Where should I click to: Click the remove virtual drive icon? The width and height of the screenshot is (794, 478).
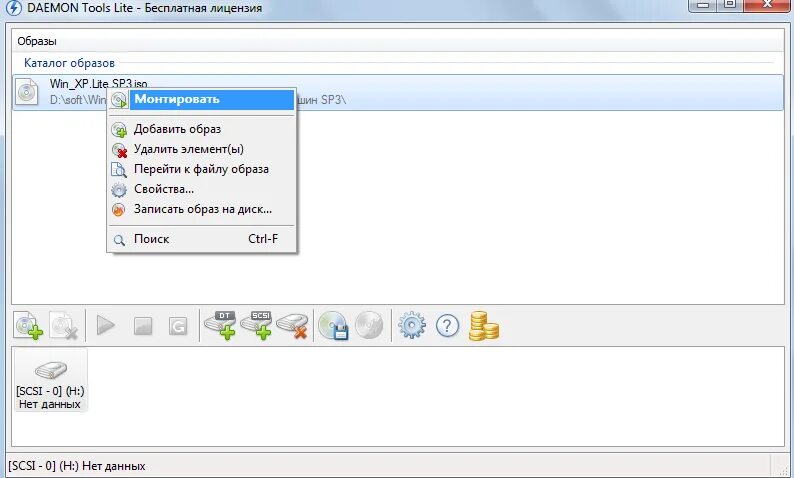(x=293, y=326)
